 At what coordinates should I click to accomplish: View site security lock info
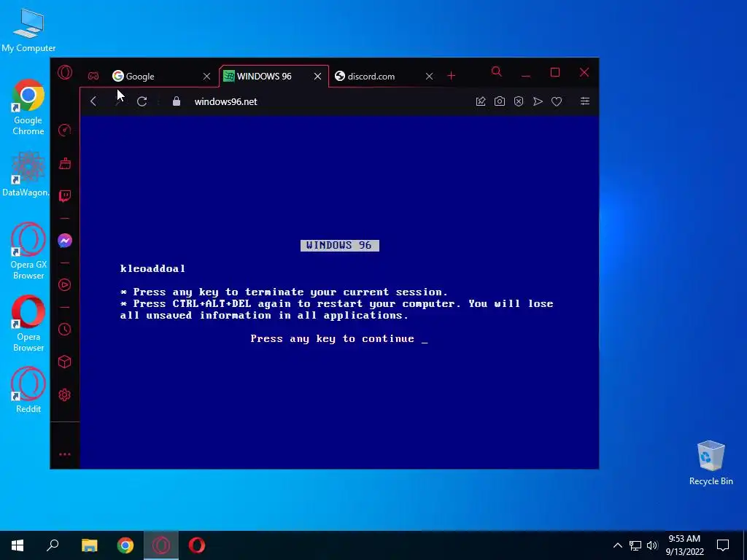click(x=177, y=101)
